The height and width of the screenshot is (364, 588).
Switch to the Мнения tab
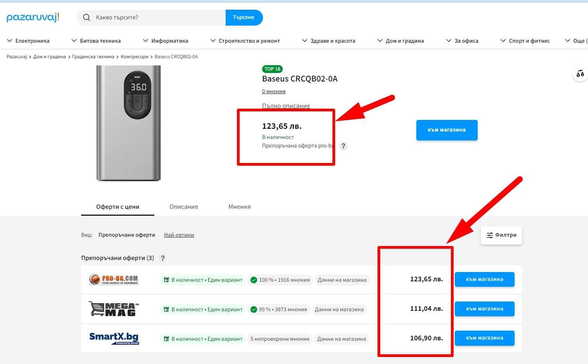point(240,207)
